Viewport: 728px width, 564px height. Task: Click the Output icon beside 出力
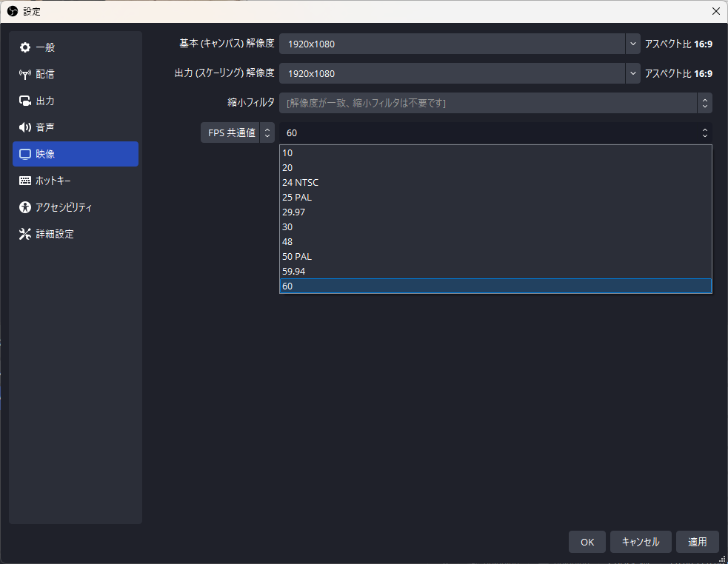click(25, 101)
